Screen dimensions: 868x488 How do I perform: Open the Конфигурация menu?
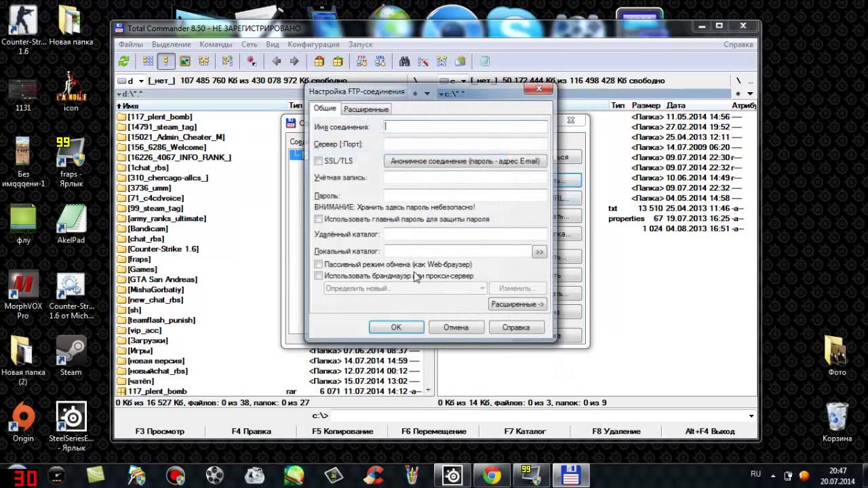pyautogui.click(x=313, y=44)
